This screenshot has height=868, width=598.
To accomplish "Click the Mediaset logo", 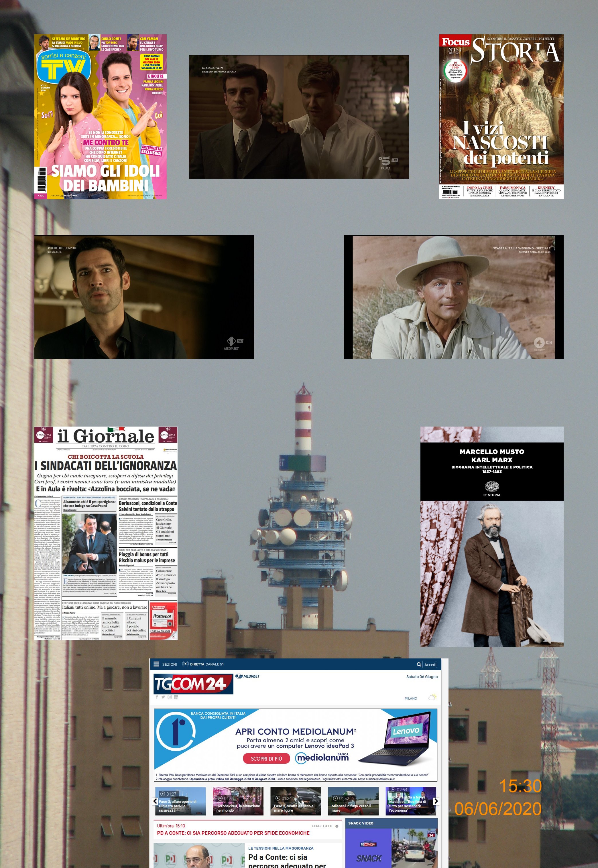I will coord(247,676).
